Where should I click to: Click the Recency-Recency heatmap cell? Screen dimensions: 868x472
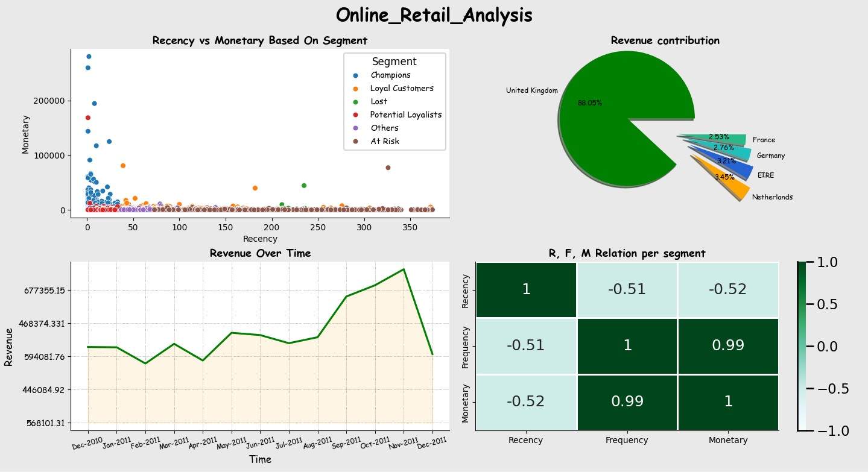click(x=526, y=289)
